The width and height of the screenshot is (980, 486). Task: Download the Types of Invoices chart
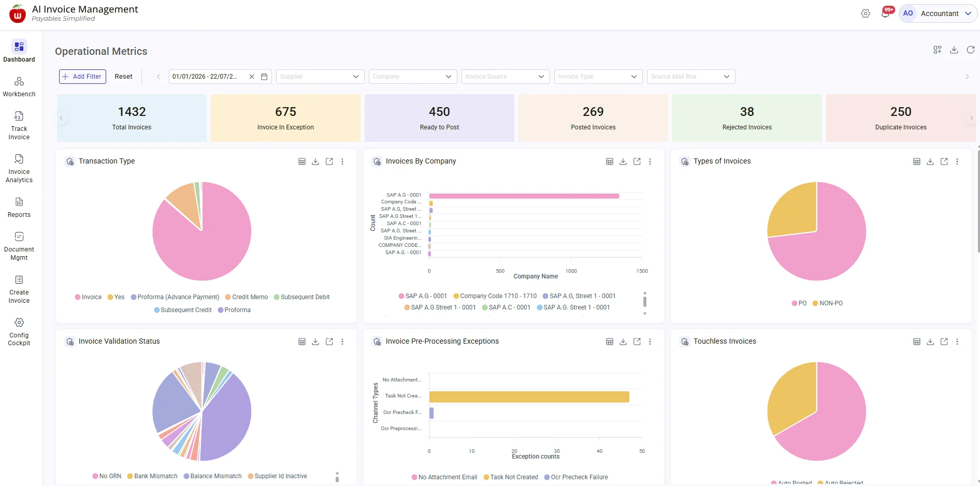930,161
